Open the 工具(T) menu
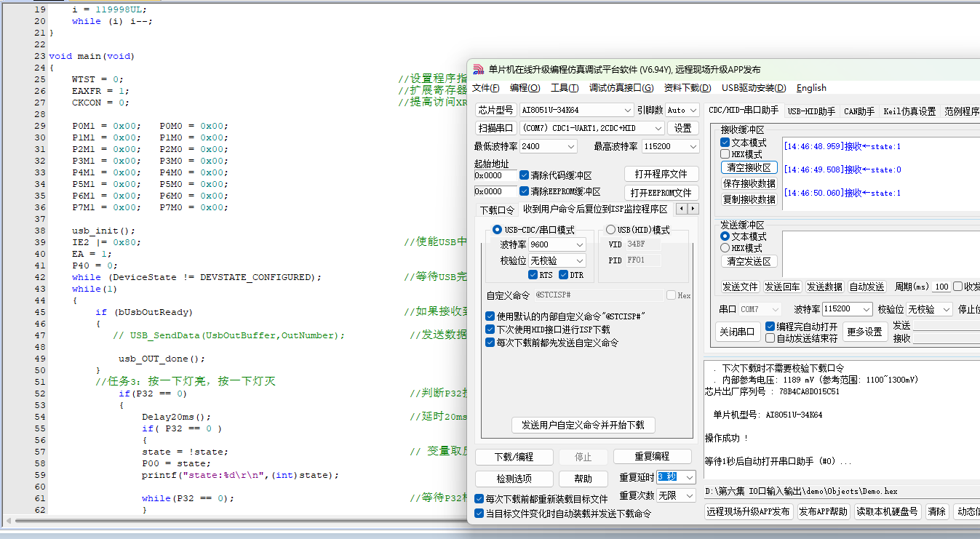This screenshot has width=980, height=539. (565, 88)
